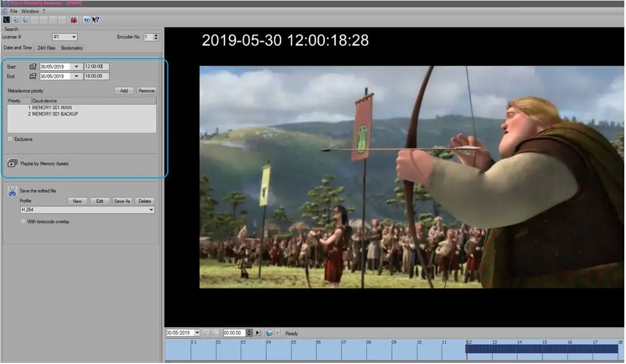Viewport: 626px width, 364px height.
Task: Click the Add metadevice button
Action: (124, 90)
